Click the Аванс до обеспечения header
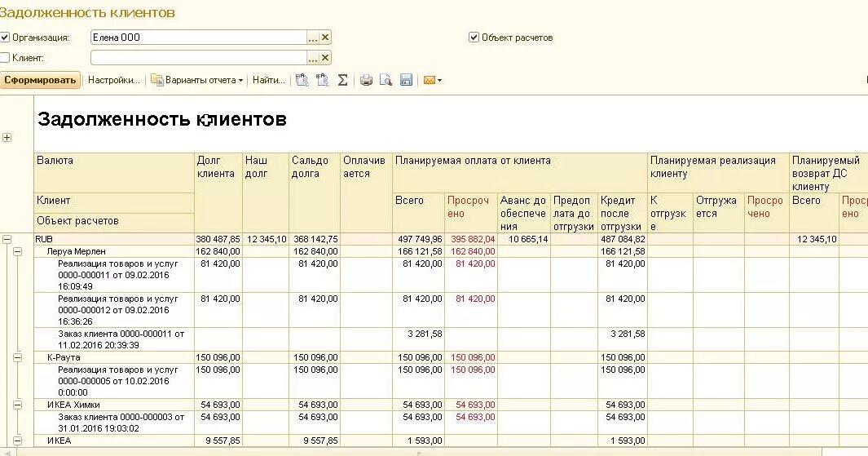This screenshot has height=456, width=868. (524, 214)
